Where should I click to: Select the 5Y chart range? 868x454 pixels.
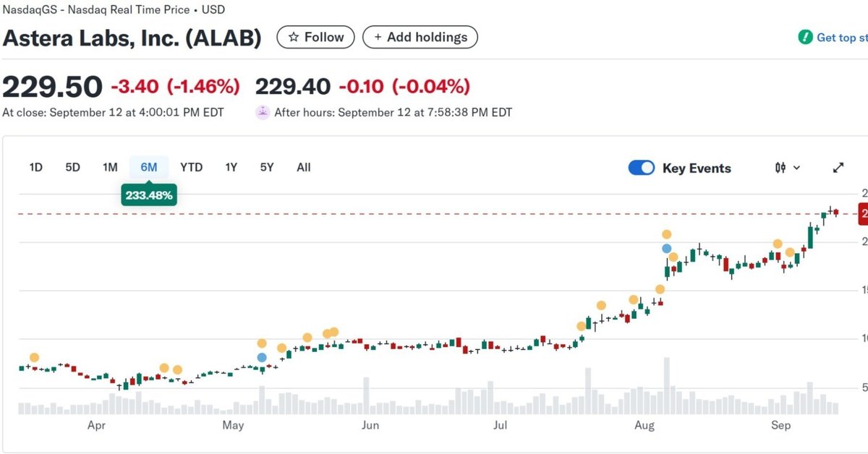tap(266, 167)
